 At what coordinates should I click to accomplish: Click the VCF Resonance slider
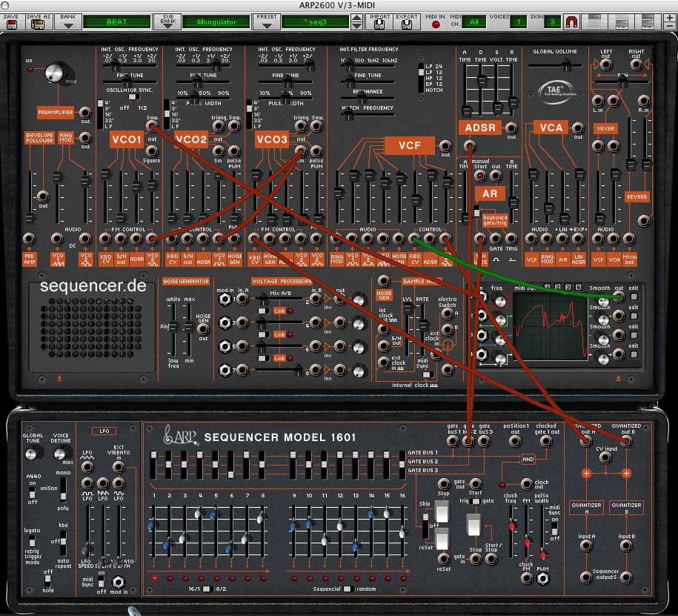(368, 99)
